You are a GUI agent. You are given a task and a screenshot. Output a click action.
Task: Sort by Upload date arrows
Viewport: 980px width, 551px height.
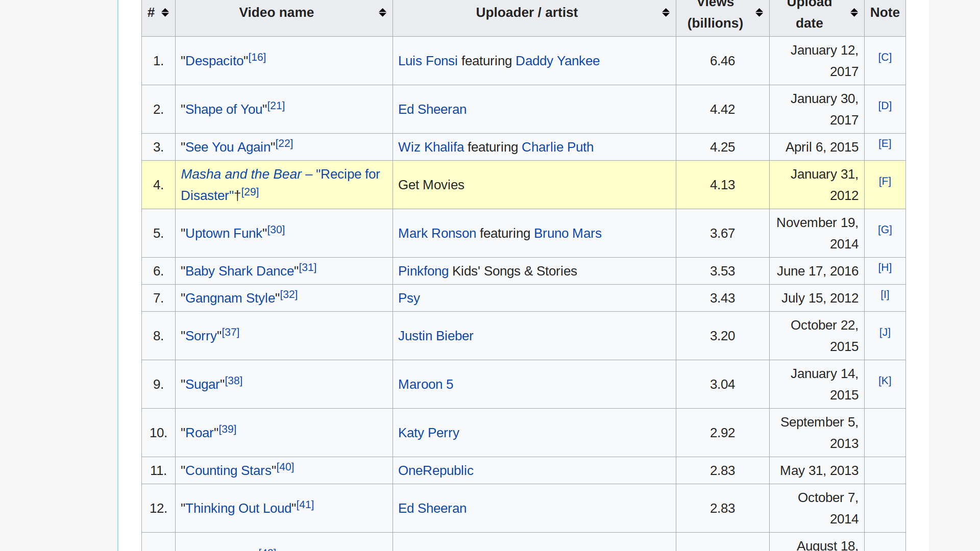854,13
